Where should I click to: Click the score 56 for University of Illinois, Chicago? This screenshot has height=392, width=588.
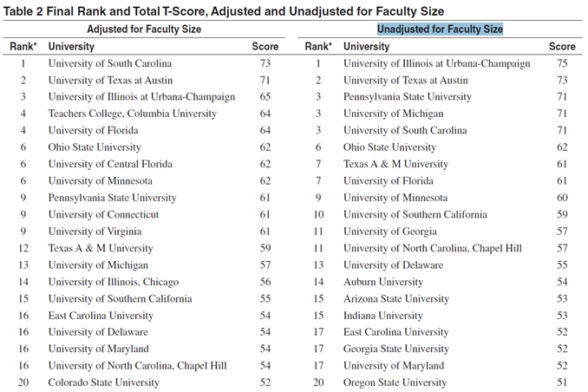pyautogui.click(x=265, y=282)
